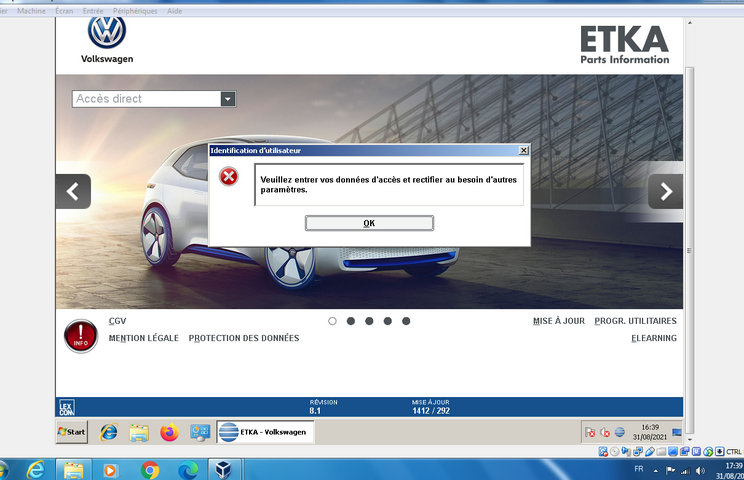The width and height of the screenshot is (744, 480).
Task: Go to the previous slide with left arrow
Action: click(x=73, y=191)
